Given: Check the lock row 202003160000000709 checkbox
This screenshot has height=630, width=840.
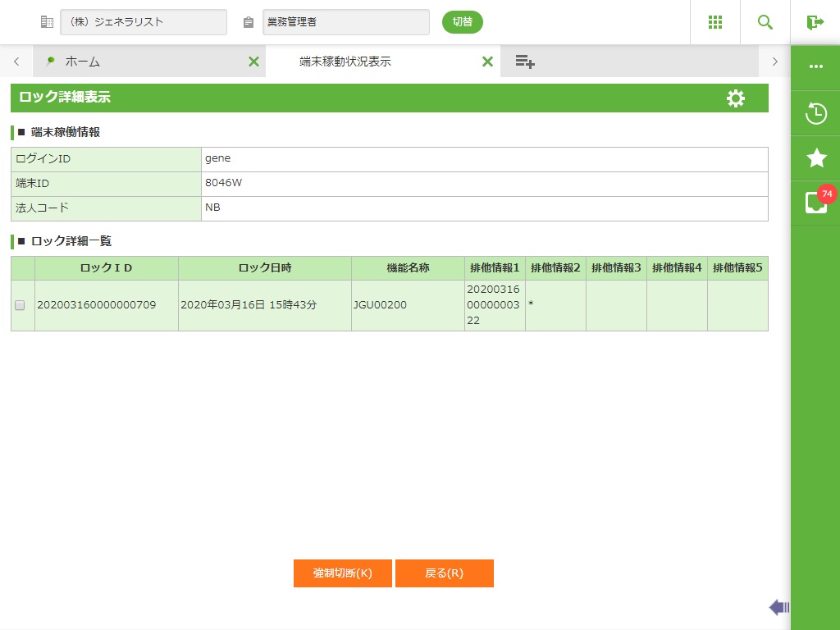Looking at the screenshot, I should (21, 305).
